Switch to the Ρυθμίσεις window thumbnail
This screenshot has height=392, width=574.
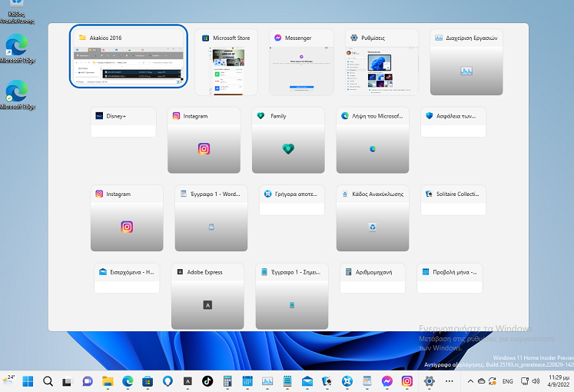click(x=382, y=62)
